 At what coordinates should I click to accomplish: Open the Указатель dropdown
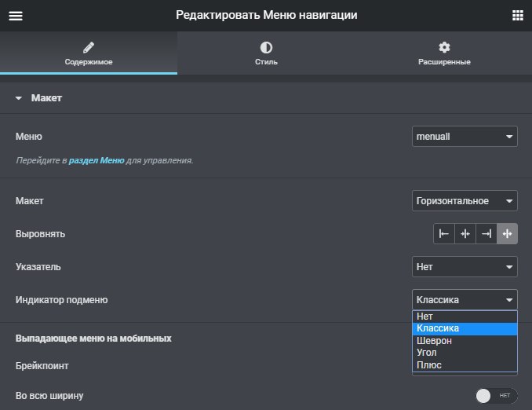click(x=465, y=266)
